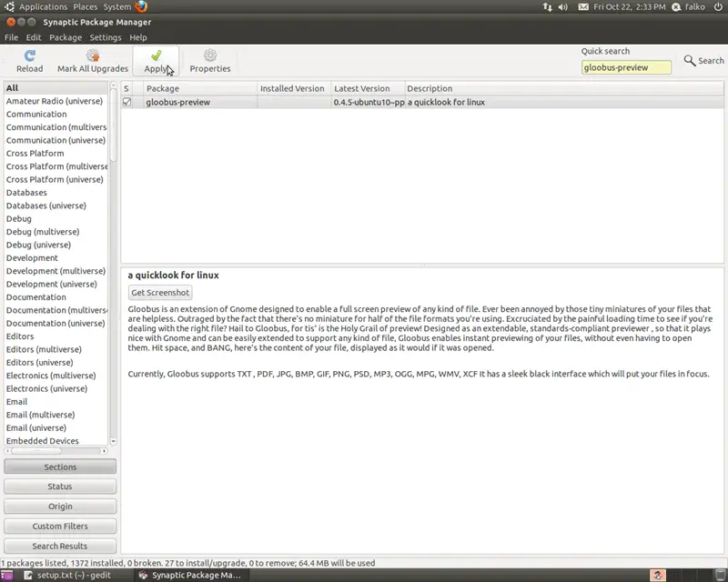The width and height of the screenshot is (728, 582).
Task: Sort by the S status column header
Action: (126, 88)
